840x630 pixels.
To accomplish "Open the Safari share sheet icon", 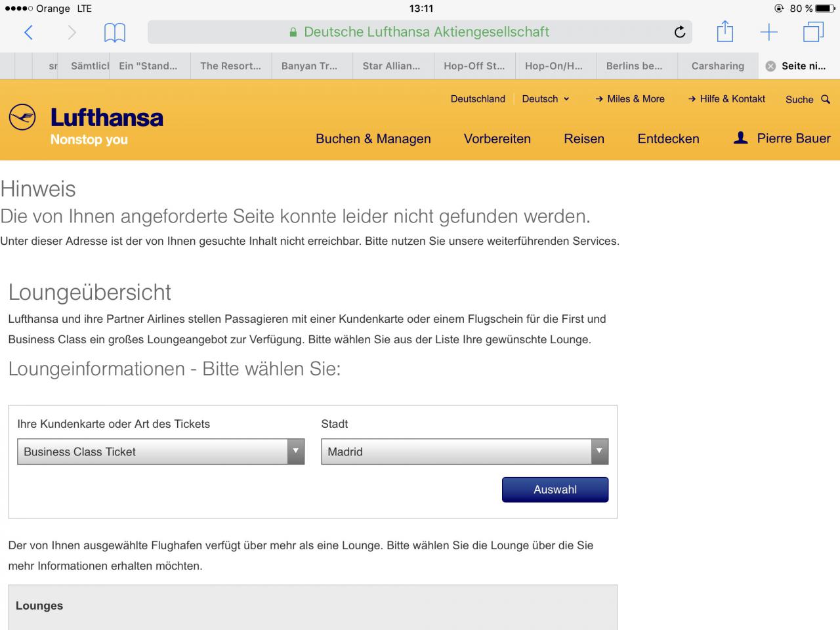I will 724,31.
